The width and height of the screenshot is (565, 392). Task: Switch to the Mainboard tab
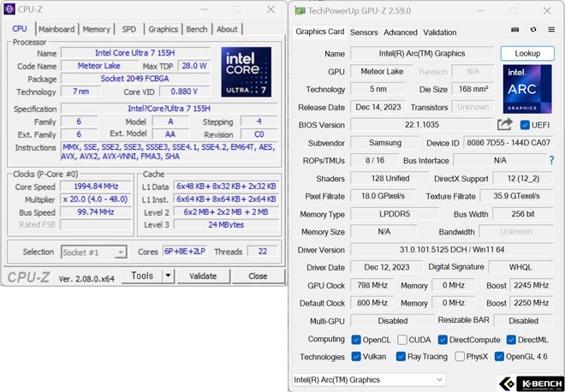[x=56, y=29]
